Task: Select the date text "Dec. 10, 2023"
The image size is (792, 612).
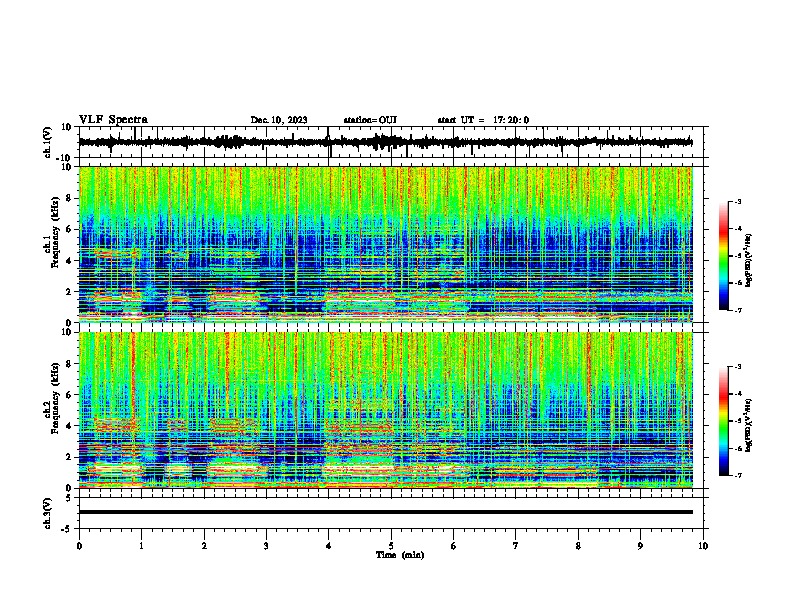Action: [x=279, y=120]
